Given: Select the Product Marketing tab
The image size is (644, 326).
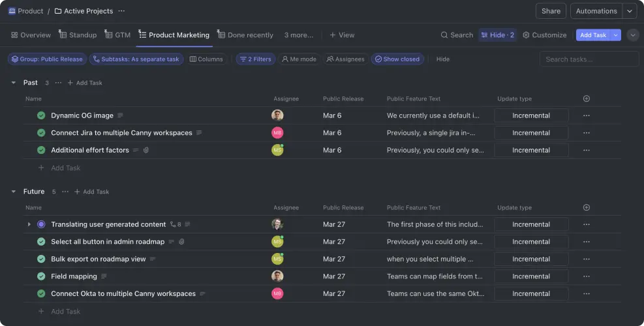Looking at the screenshot, I should 174,35.
